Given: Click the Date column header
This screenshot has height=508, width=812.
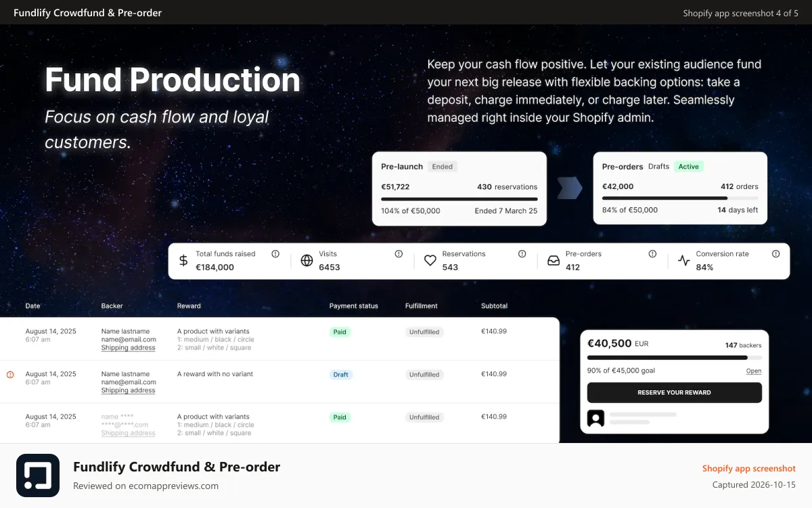Looking at the screenshot, I should click(x=33, y=306).
